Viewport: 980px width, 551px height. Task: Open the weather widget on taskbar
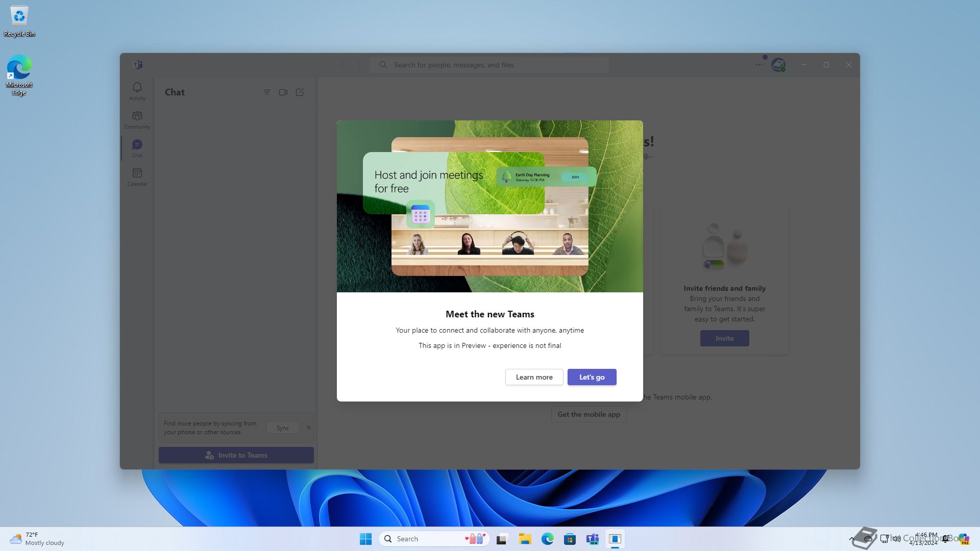pos(37,539)
